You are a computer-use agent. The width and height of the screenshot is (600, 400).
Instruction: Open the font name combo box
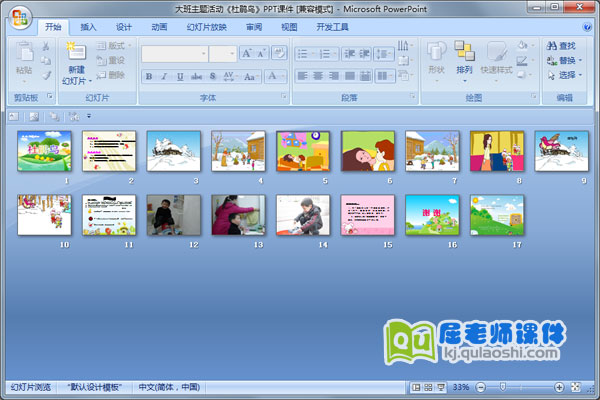(x=175, y=54)
